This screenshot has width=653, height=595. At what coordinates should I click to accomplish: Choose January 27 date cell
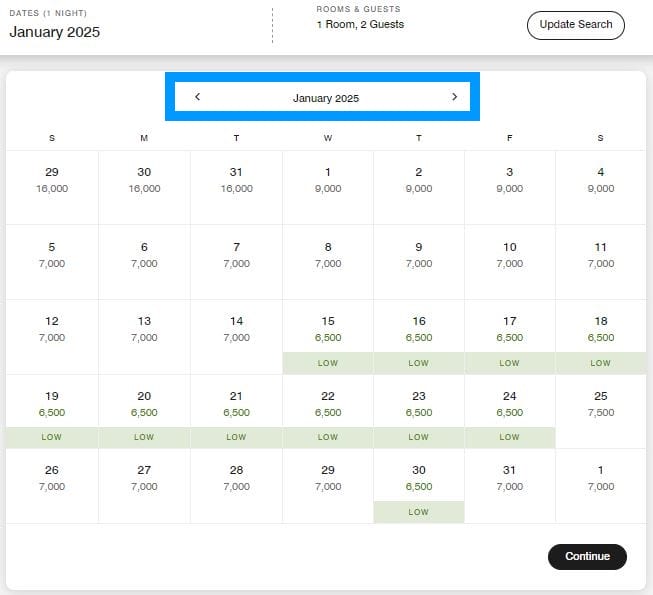point(144,486)
